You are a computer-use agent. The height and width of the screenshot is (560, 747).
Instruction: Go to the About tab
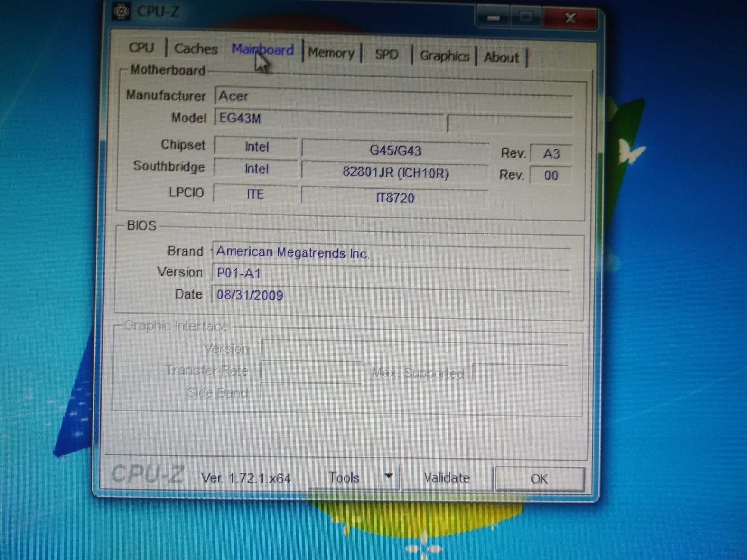502,57
